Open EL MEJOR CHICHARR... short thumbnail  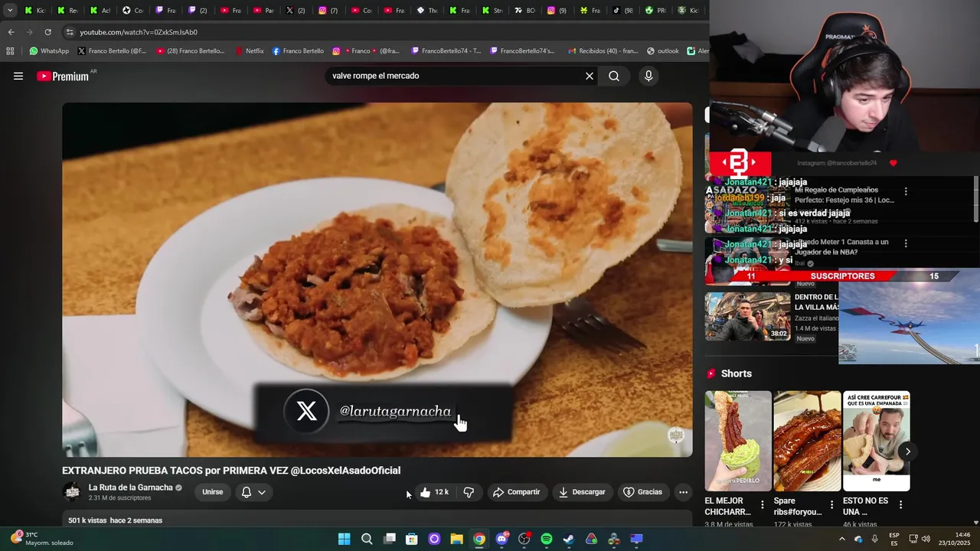tap(738, 441)
